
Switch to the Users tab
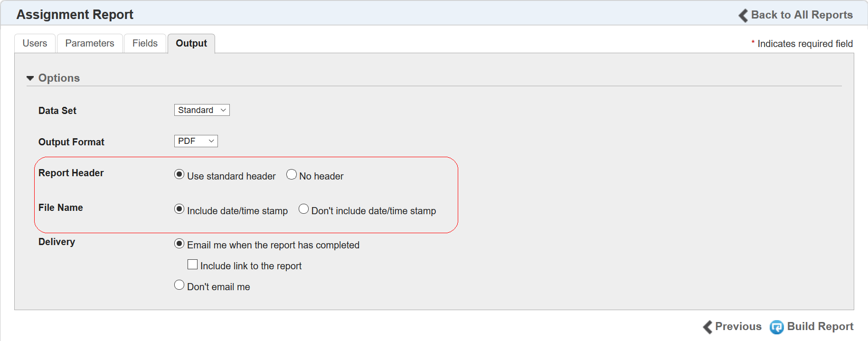click(x=35, y=43)
